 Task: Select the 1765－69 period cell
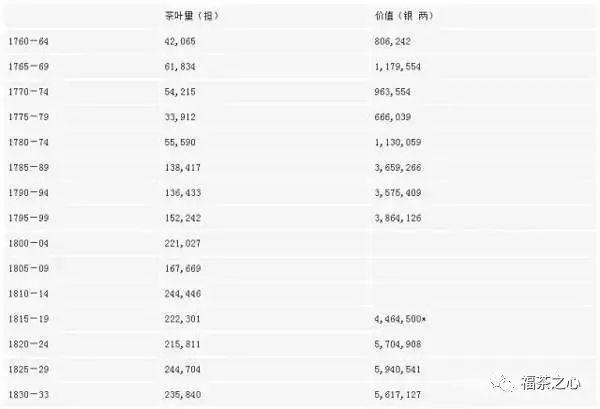point(29,67)
